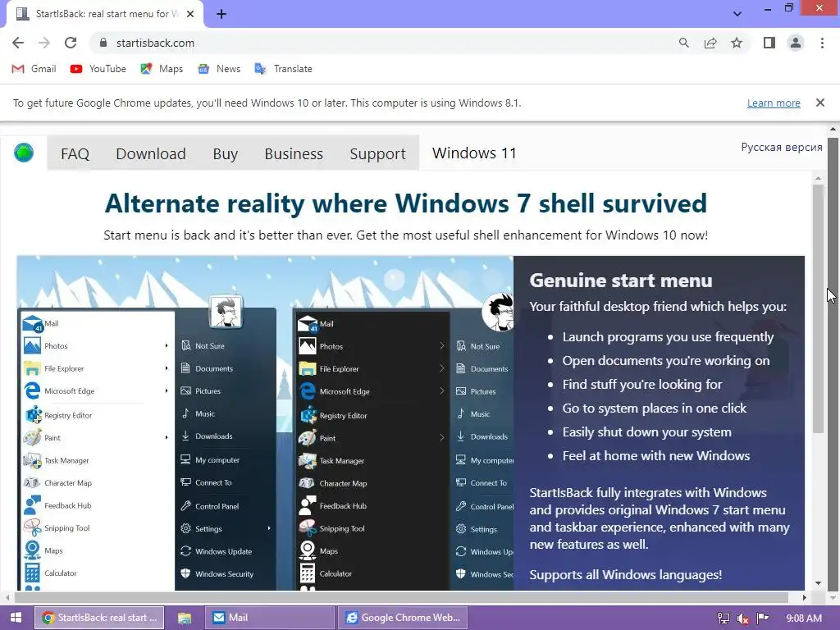Reload the page with refresh icon

(71, 43)
